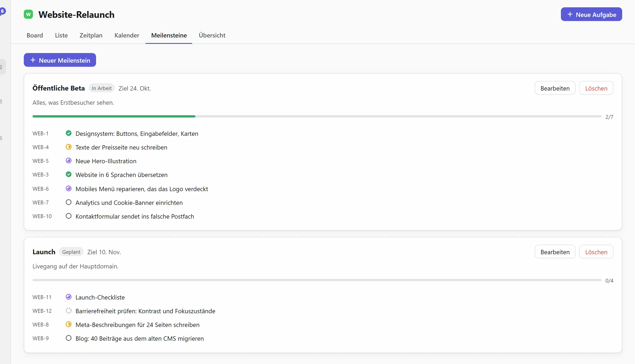Click the purple status icon of WEB-5

click(x=69, y=161)
